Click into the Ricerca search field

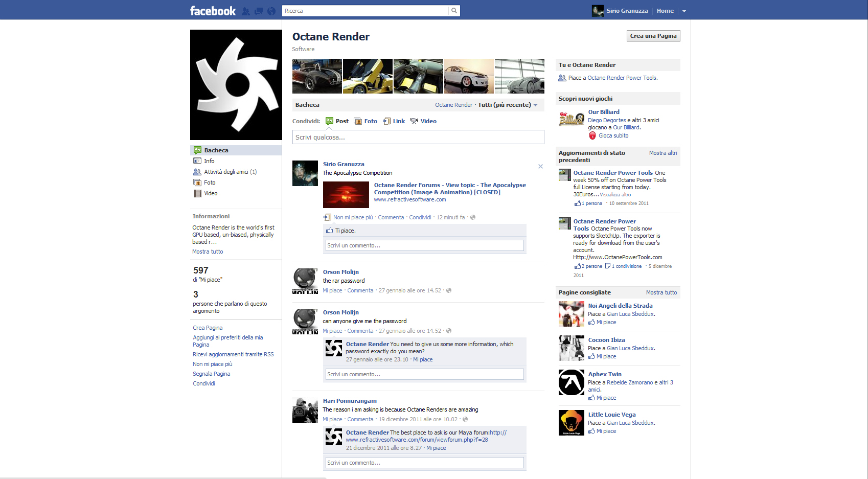(x=366, y=11)
